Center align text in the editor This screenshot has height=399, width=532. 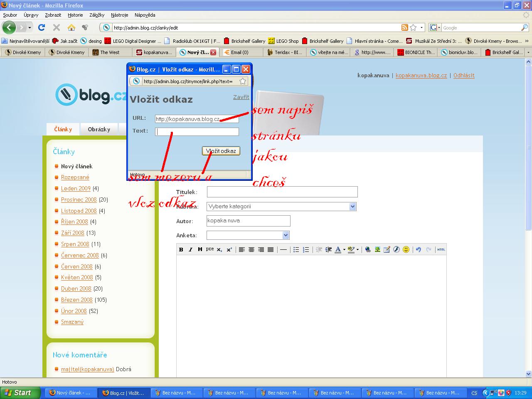click(251, 249)
